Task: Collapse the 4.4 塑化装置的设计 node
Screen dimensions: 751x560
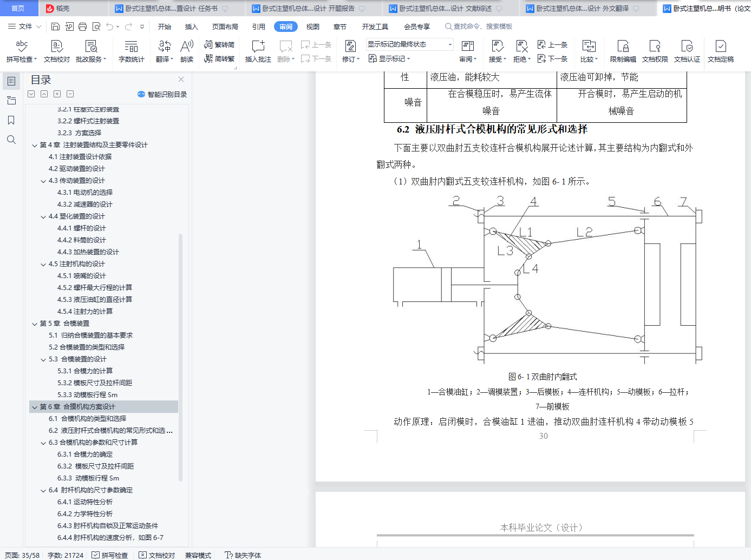Action: 43,216
